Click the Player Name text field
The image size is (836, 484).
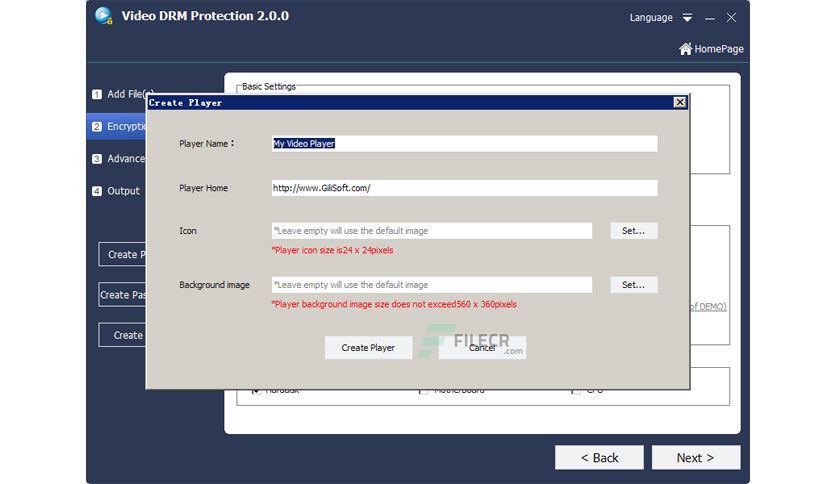tap(464, 143)
